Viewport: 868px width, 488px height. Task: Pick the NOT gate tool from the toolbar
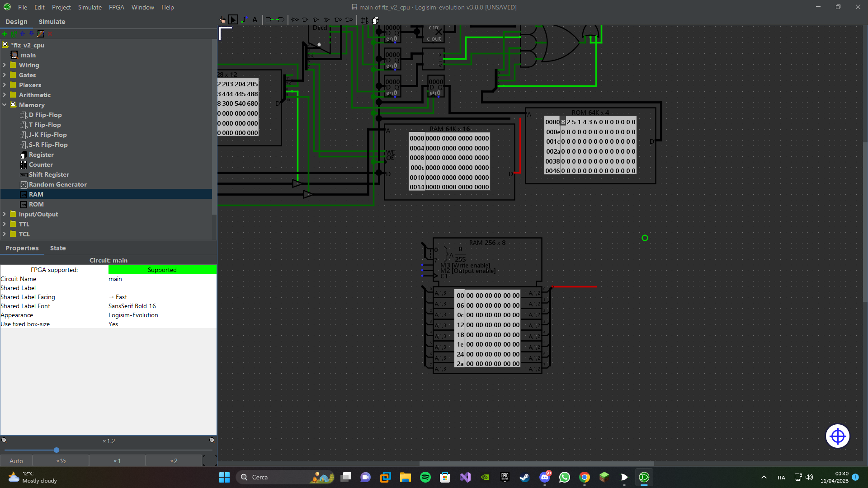pyautogui.click(x=295, y=19)
